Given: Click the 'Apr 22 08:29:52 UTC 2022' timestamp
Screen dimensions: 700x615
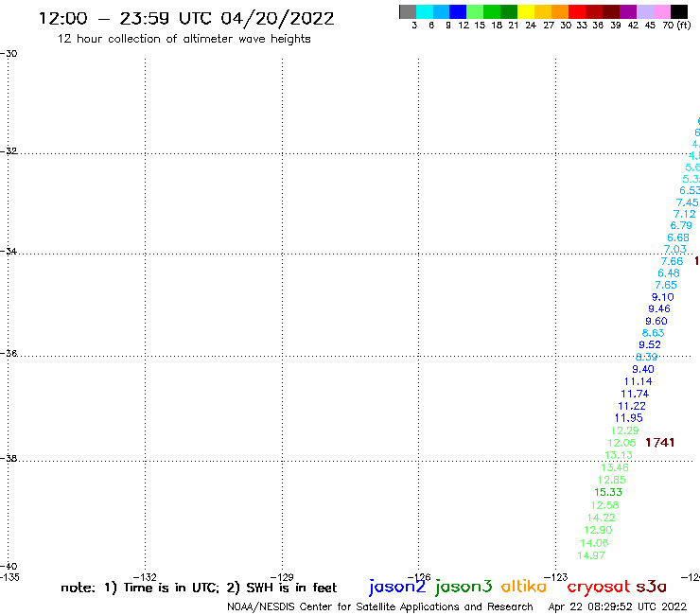Looking at the screenshot, I should pos(618,606).
